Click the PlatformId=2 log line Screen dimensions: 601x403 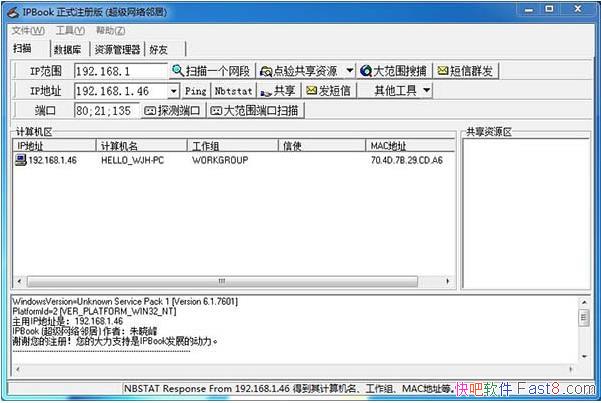pos(94,311)
